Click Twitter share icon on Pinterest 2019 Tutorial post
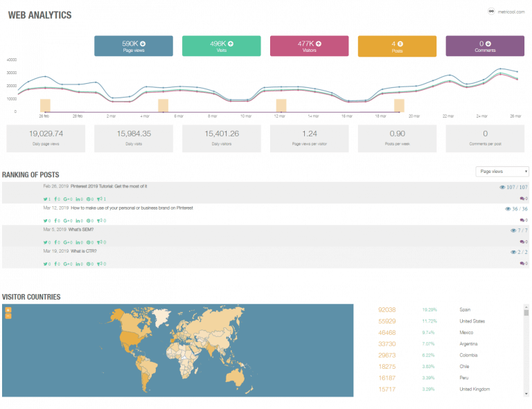The height and width of the screenshot is (409, 532). pyautogui.click(x=45, y=199)
